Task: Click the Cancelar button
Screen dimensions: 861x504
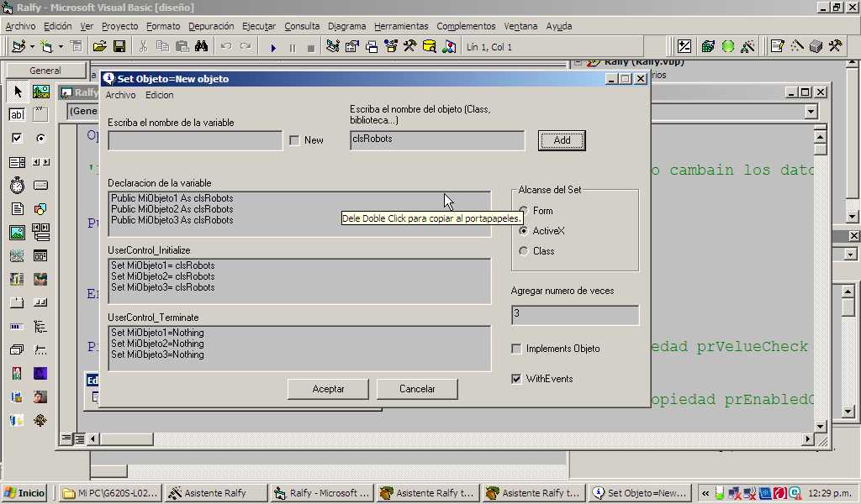Action: pos(417,389)
